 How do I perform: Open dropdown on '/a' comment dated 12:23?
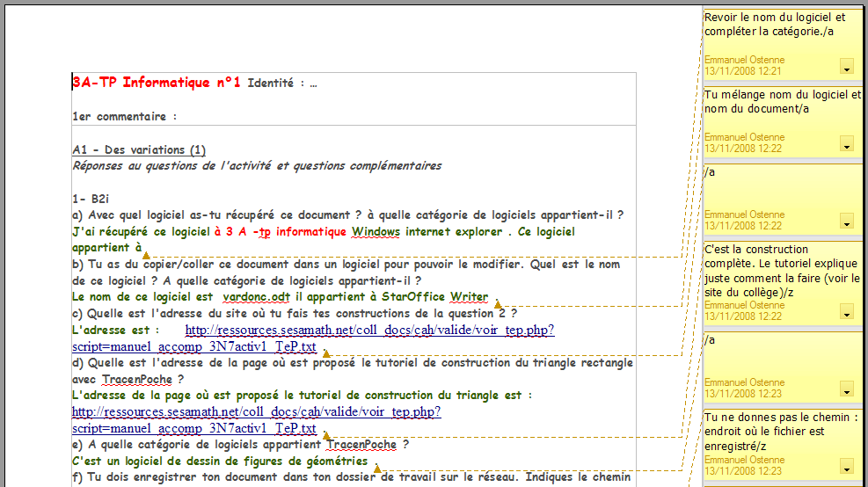846,389
